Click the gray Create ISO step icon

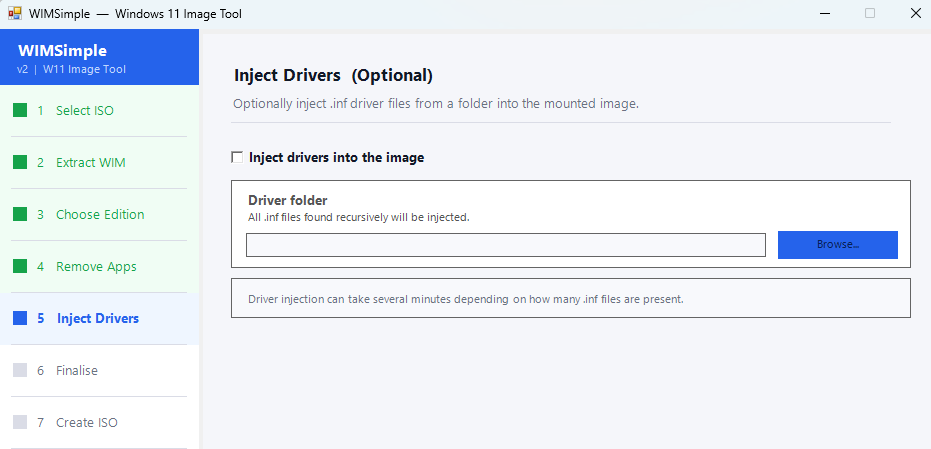(20, 423)
